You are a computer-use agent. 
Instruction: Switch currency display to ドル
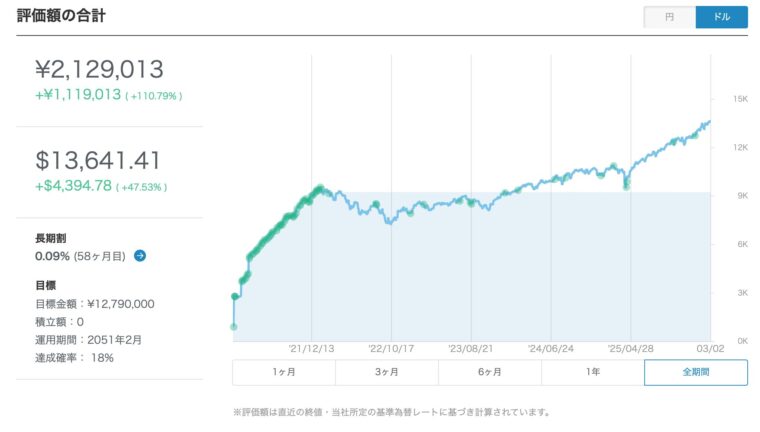coord(721,17)
